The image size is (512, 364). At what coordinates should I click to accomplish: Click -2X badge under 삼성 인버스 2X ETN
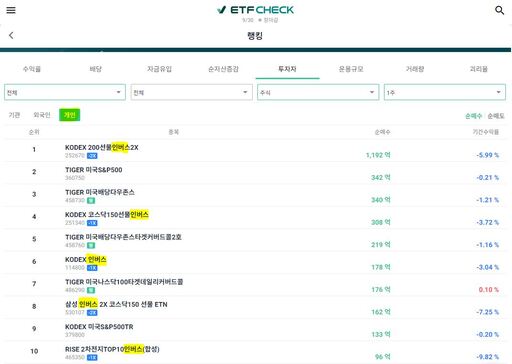coord(92,313)
